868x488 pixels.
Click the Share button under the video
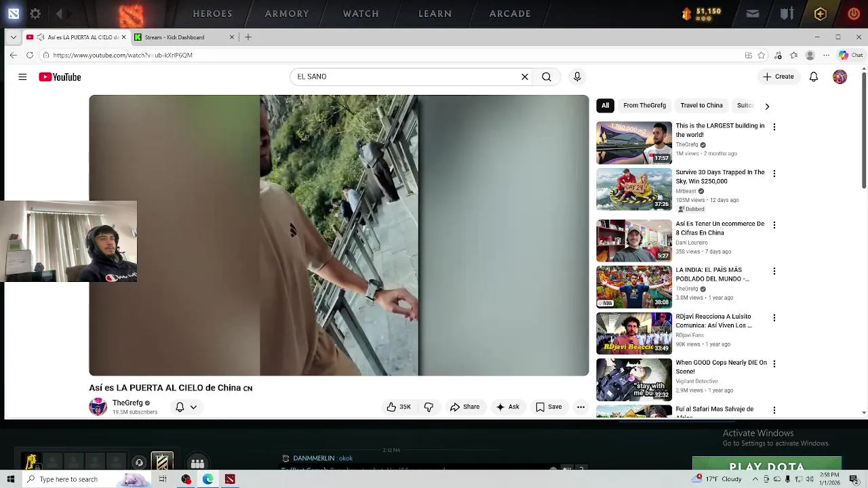[x=465, y=407]
